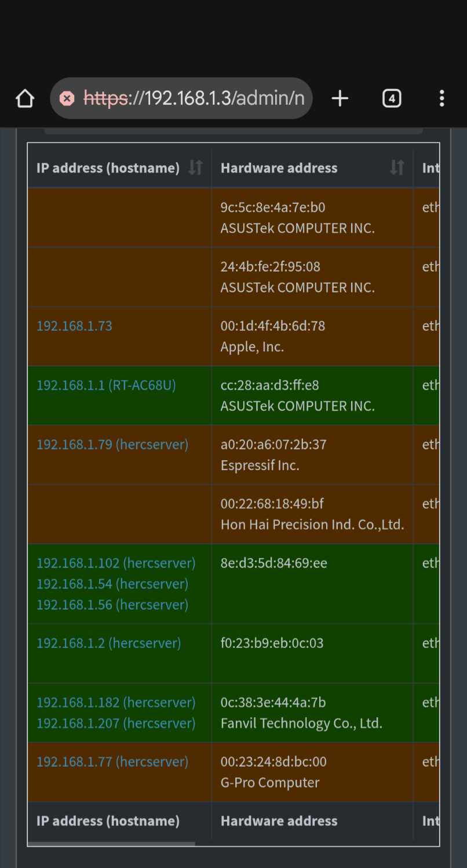
Task: Open the 192.168.1.54 (hercserver) link
Action: coord(112,584)
